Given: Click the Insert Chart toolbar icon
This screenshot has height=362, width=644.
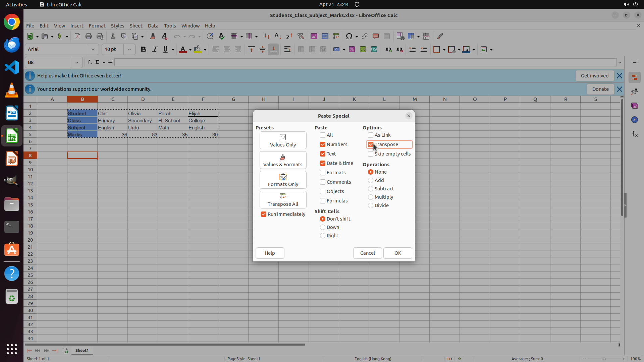Looking at the screenshot, I should 325,36.
